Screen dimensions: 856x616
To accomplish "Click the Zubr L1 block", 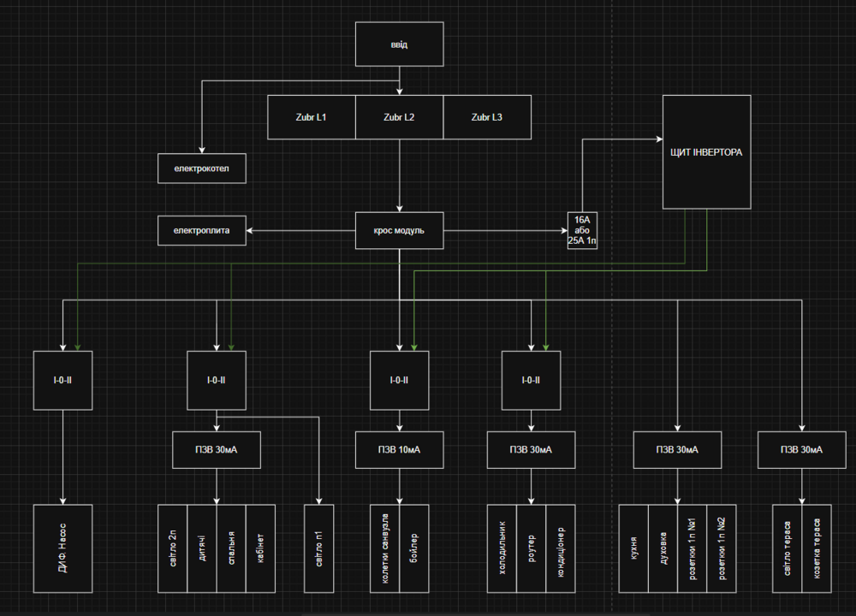I will point(312,117).
